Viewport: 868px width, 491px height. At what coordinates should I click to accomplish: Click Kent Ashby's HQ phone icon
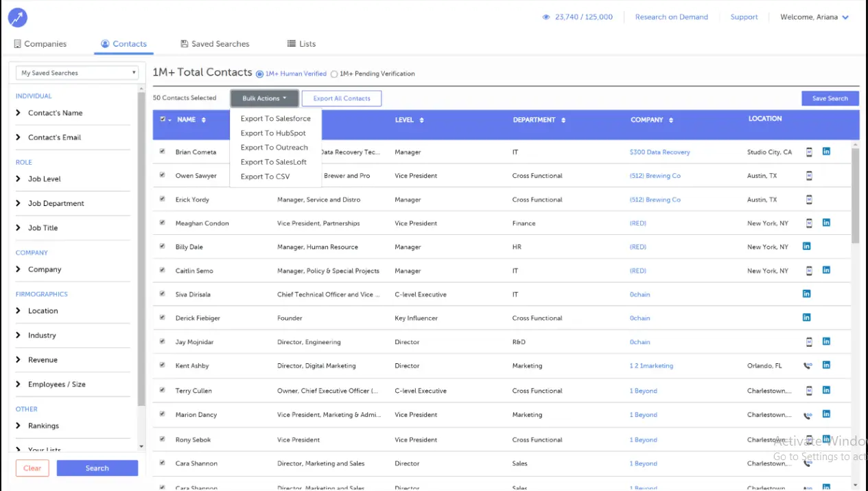[x=808, y=365]
